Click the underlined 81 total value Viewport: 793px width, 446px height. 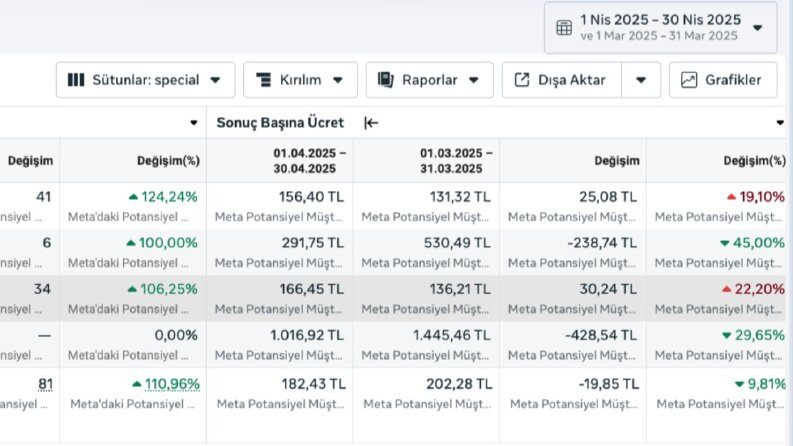pyautogui.click(x=46, y=384)
